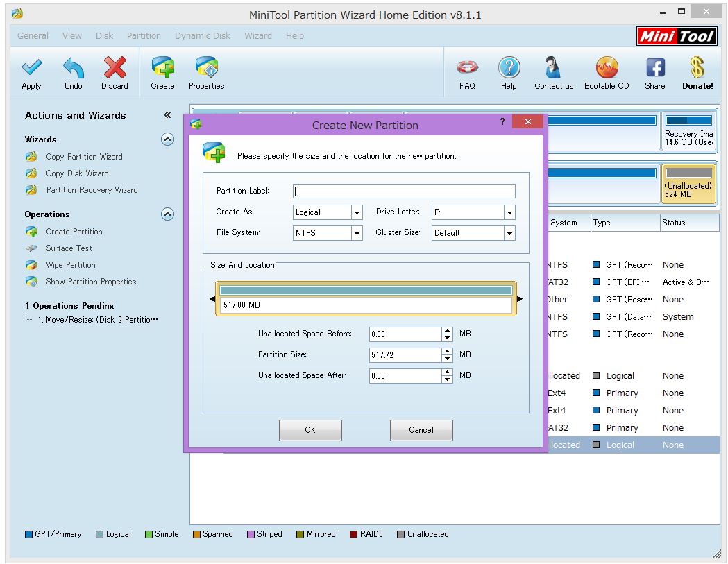
Task: Click the right handle of size bar
Action: click(520, 299)
